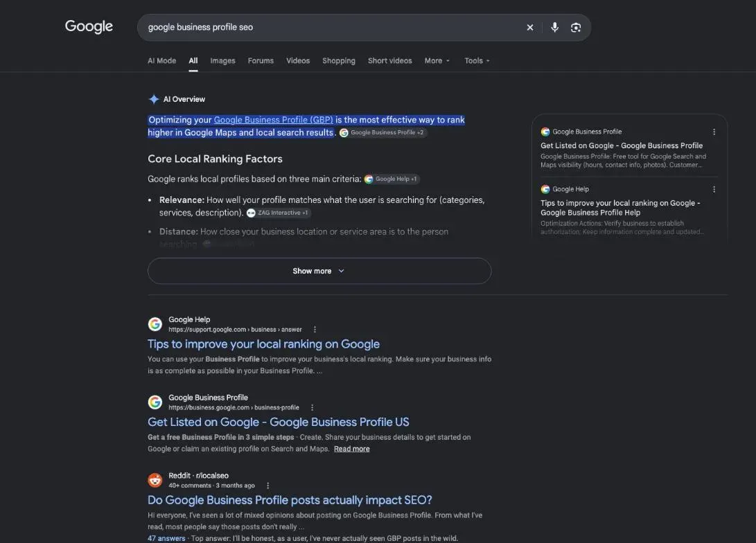756x543 pixels.
Task: Open options for sidebar Google Help card
Action: (x=714, y=189)
